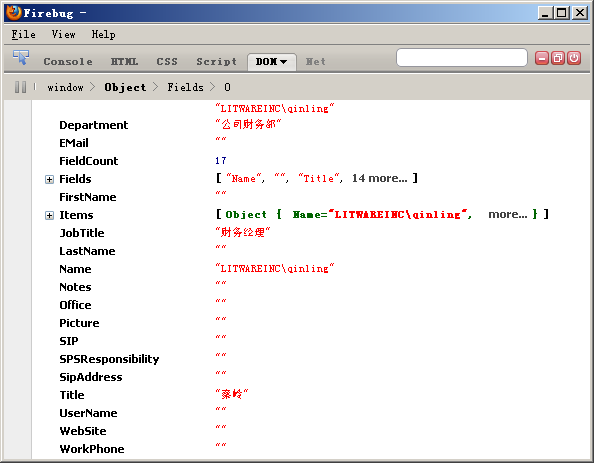594x463 pixels.
Task: Click the Firebug minimize red button
Action: coord(542,58)
